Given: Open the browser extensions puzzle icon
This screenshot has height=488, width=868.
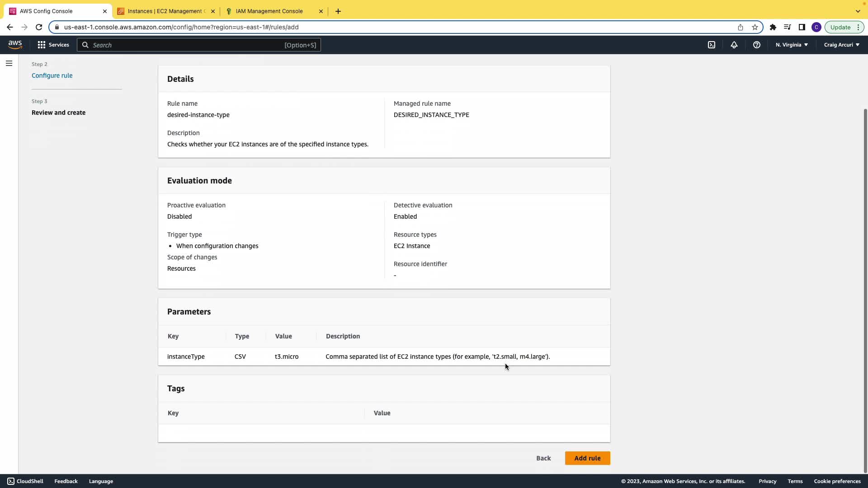Looking at the screenshot, I should [773, 27].
